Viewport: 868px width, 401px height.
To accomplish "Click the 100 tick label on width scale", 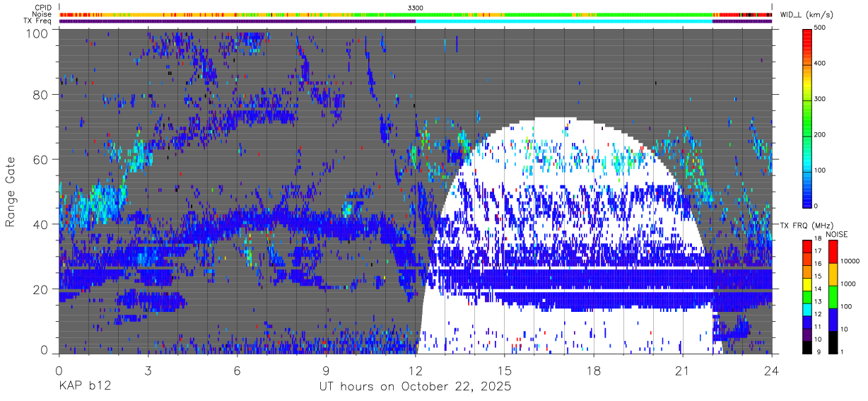I will coord(821,170).
